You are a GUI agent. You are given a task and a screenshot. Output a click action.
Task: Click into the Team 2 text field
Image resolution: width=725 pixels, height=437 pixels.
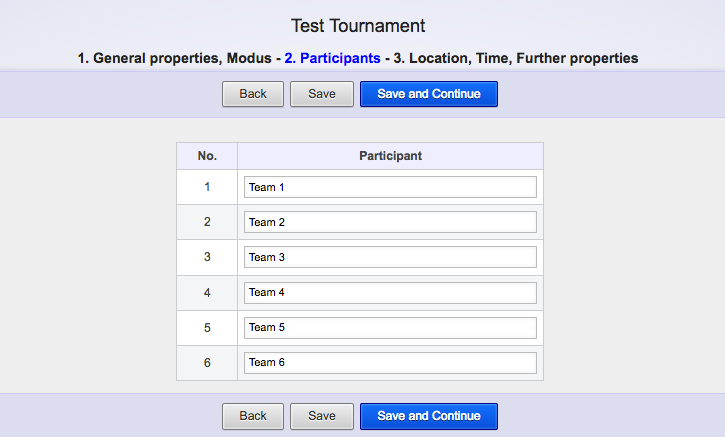(390, 222)
